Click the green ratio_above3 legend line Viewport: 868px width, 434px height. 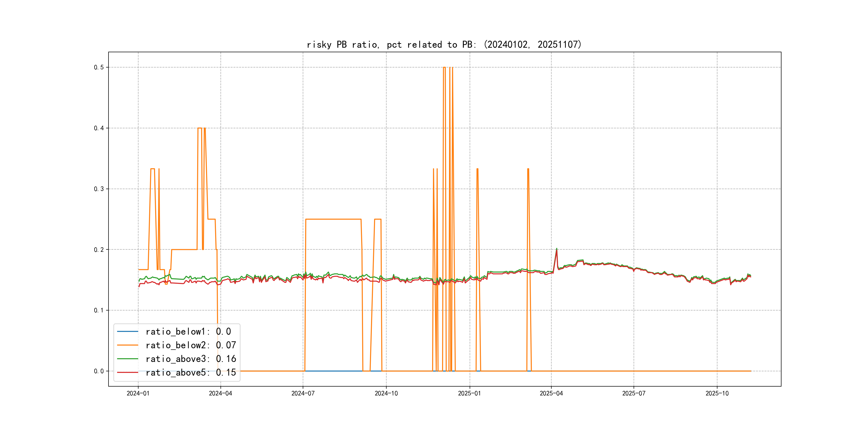127,359
